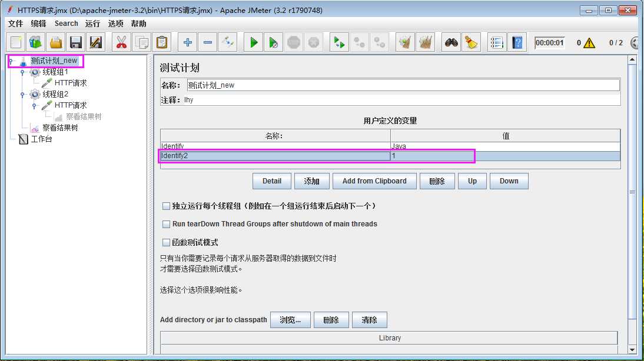Click the right panel scrollbar up arrow
This screenshot has height=361, width=644.
pos(632,60)
